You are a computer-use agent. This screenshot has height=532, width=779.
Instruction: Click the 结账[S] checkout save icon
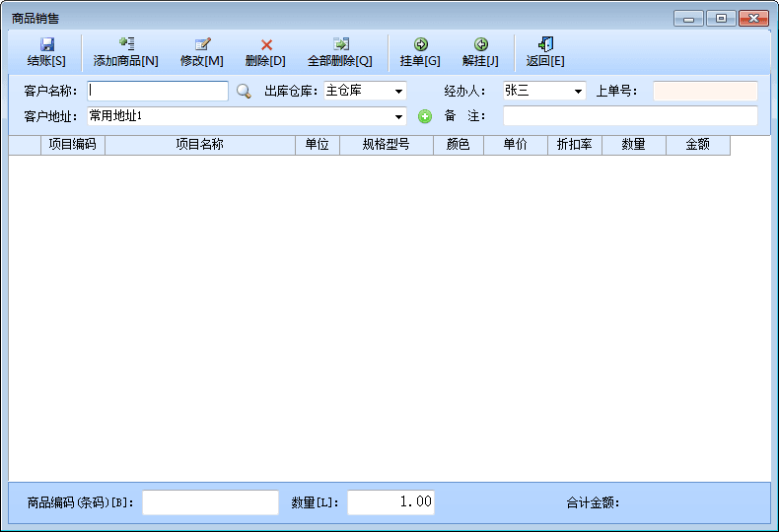46,44
